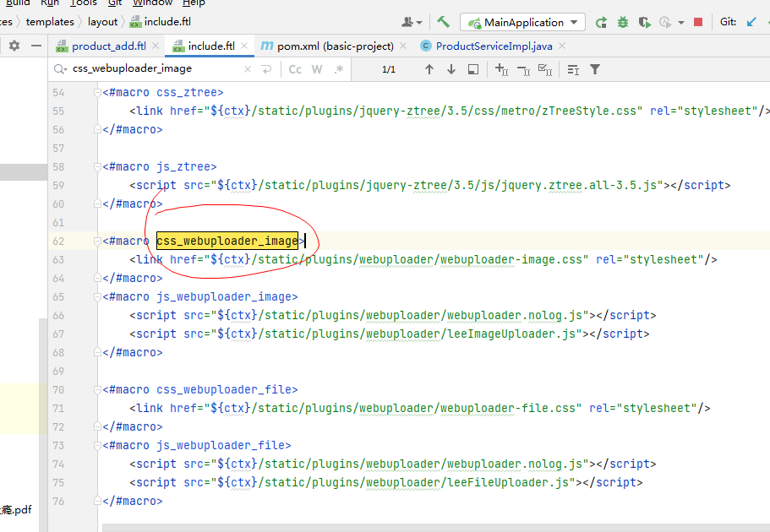Image resolution: width=770 pixels, height=532 pixels.
Task: Open the user account dropdown icon
Action: tap(412, 22)
